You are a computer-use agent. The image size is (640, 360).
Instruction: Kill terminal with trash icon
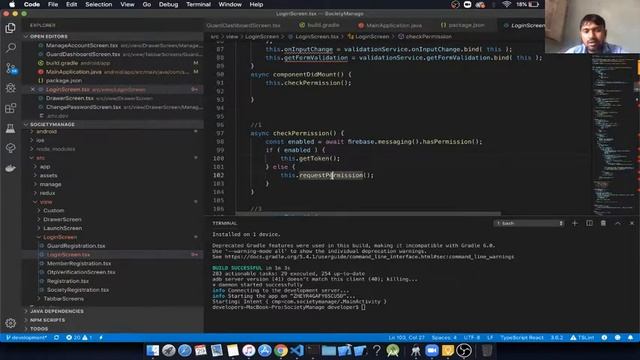[603, 223]
